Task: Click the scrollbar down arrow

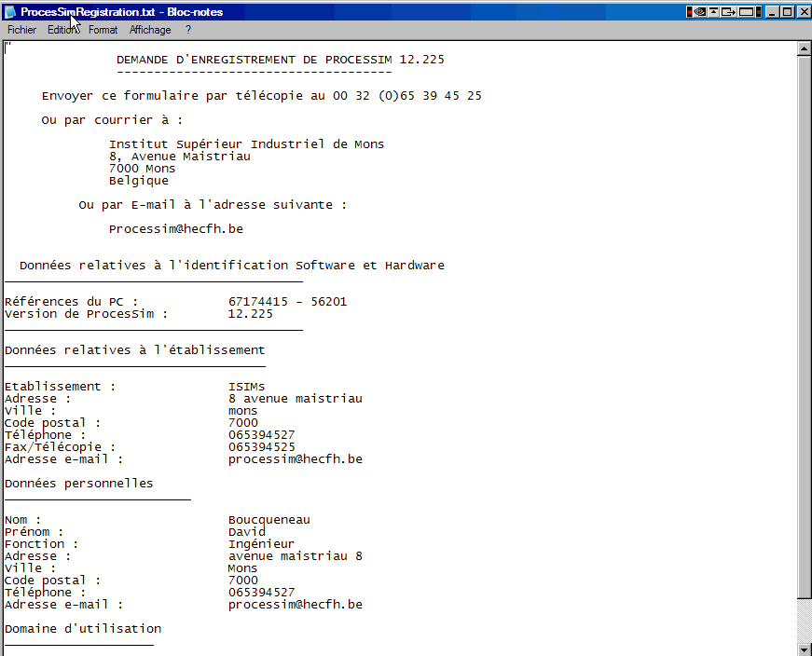Action: pyautogui.click(x=804, y=649)
